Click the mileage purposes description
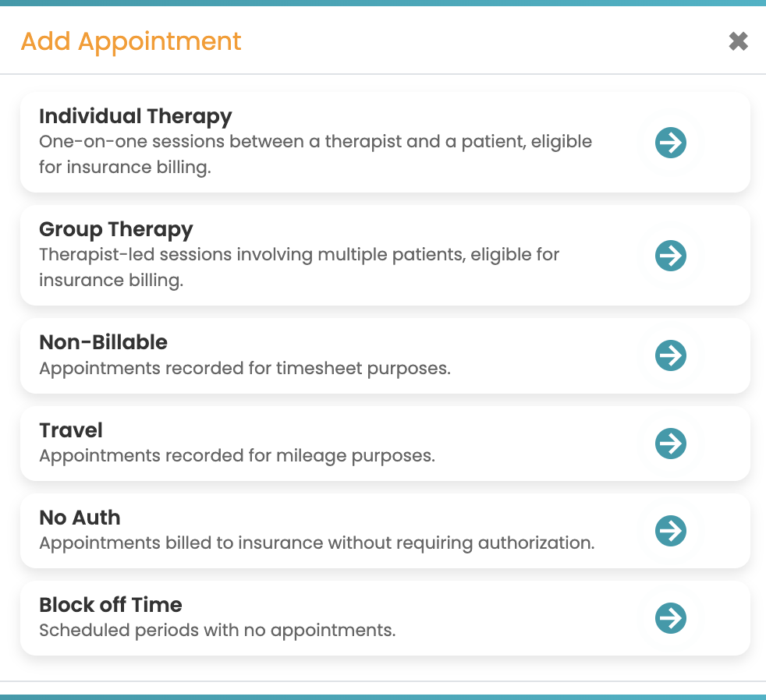 [237, 456]
